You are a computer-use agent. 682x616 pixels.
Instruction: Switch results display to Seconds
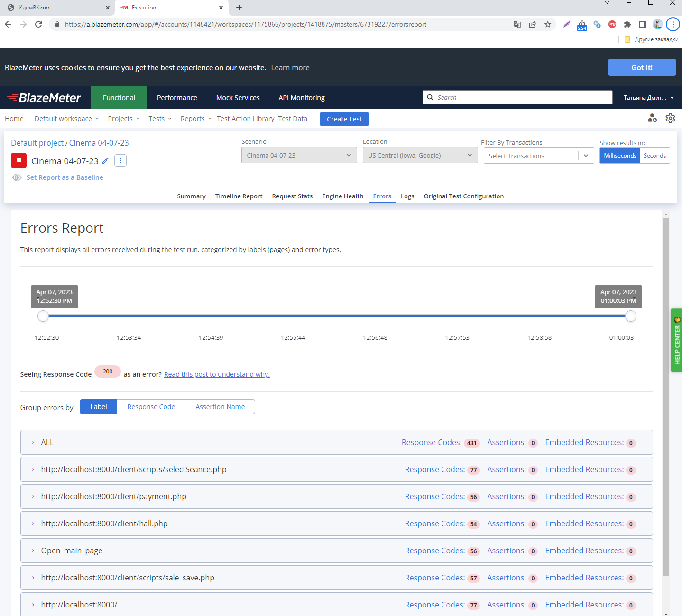pyautogui.click(x=654, y=155)
